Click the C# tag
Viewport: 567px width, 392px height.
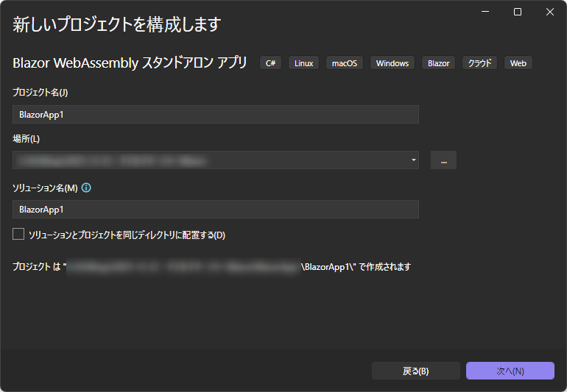270,63
